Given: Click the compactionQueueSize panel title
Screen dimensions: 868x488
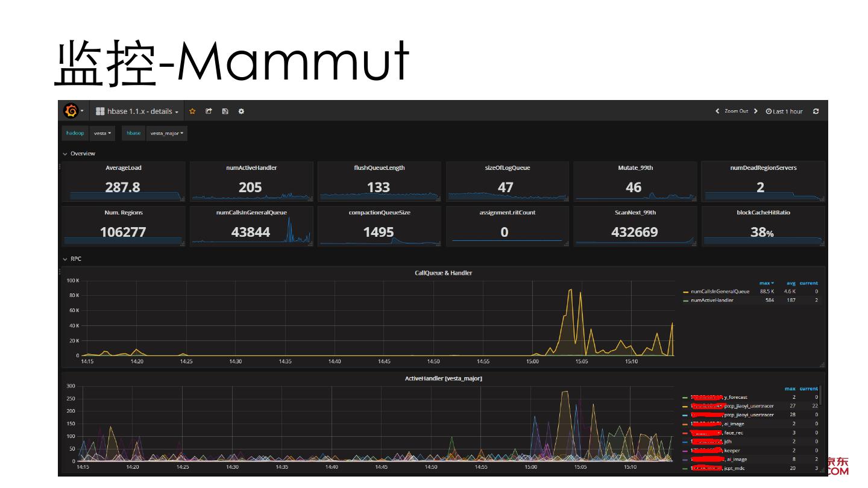Looking at the screenshot, I should pyautogui.click(x=379, y=213).
